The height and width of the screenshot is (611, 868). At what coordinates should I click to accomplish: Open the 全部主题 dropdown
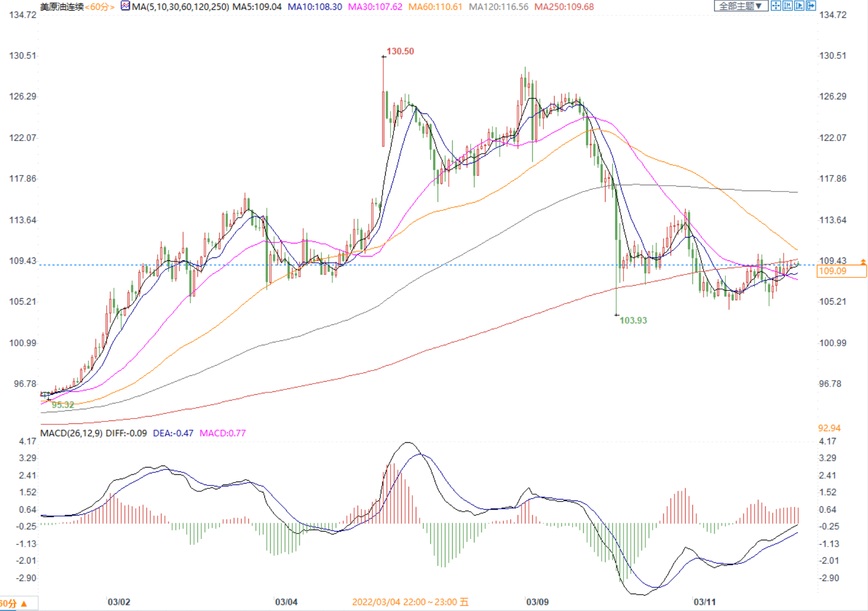pyautogui.click(x=740, y=6)
